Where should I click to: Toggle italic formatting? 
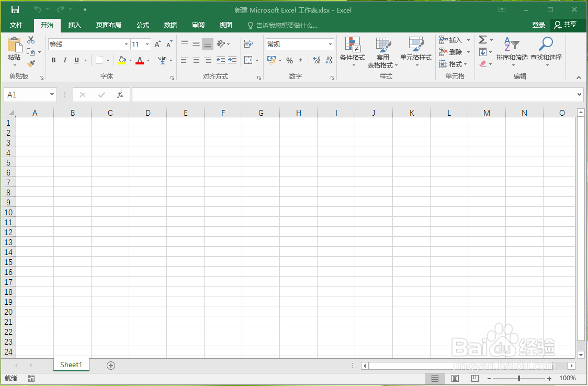[65, 60]
